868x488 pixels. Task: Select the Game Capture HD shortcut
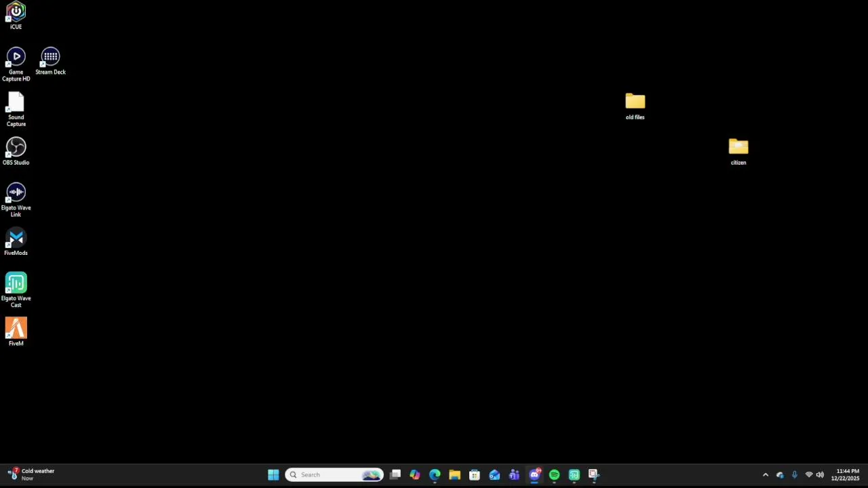[16, 64]
